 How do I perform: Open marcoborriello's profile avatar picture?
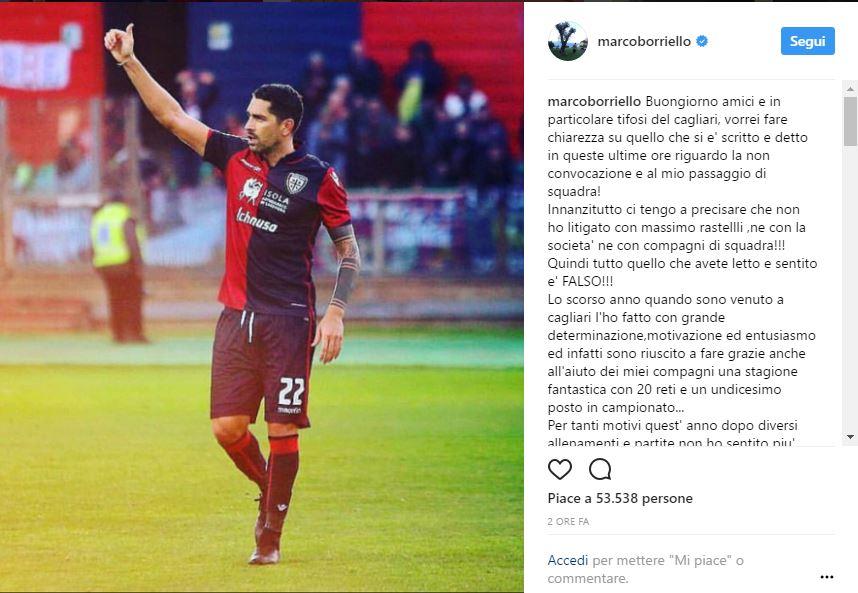567,41
